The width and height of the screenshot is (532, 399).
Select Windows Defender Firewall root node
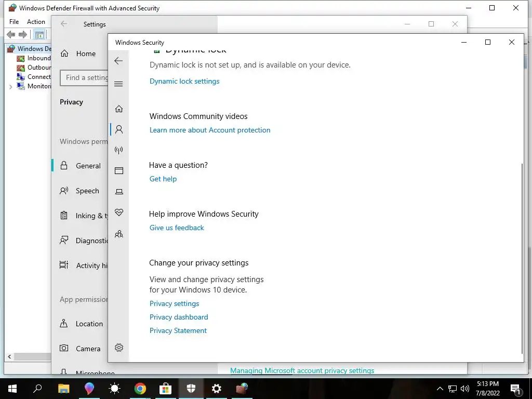pos(29,48)
